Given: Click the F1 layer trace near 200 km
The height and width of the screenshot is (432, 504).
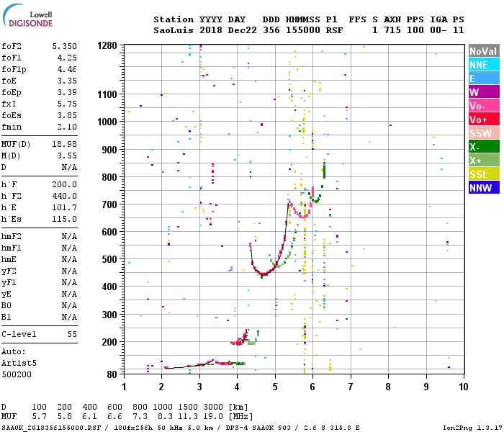Looking at the screenshot, I should coord(240,339).
